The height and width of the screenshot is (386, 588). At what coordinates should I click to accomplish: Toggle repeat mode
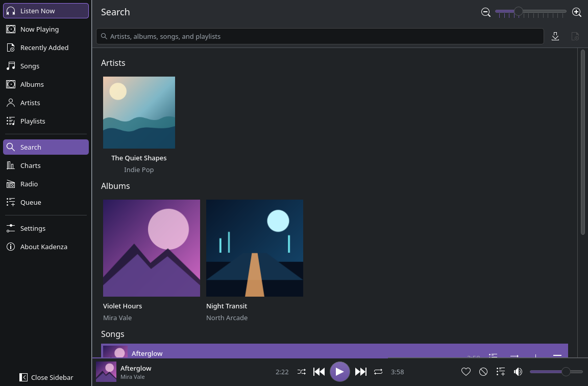tap(378, 372)
